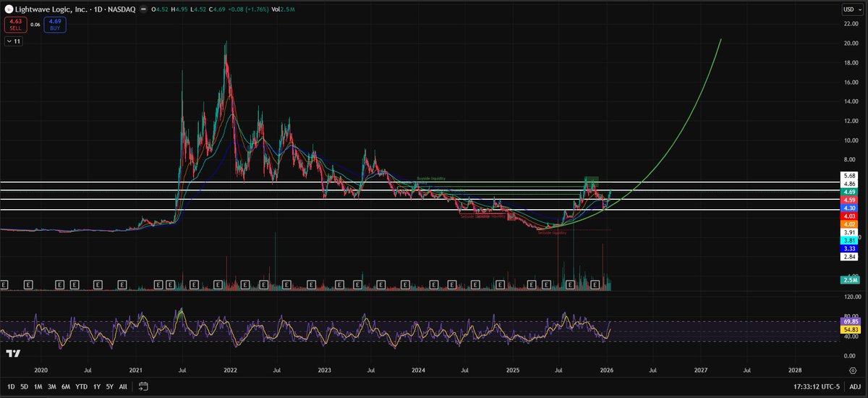This screenshot has width=868, height=398.
Task: Click the blue 3.33 price label
Action: (x=848, y=248)
